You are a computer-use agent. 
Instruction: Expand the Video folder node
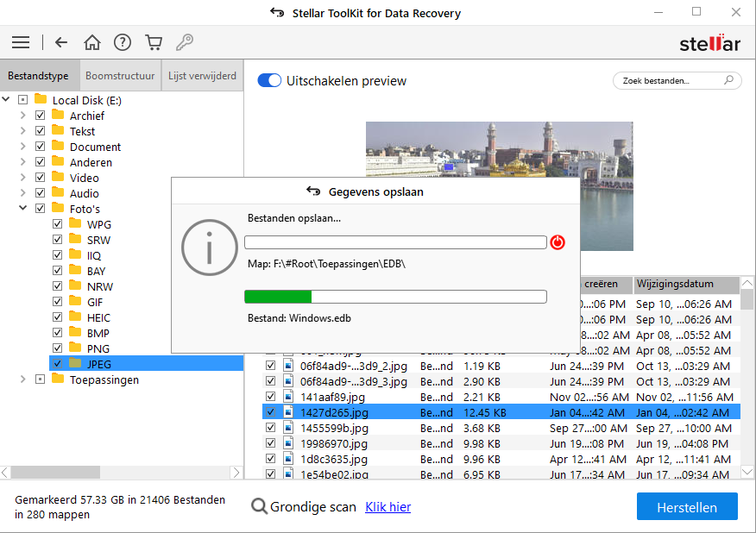point(22,178)
